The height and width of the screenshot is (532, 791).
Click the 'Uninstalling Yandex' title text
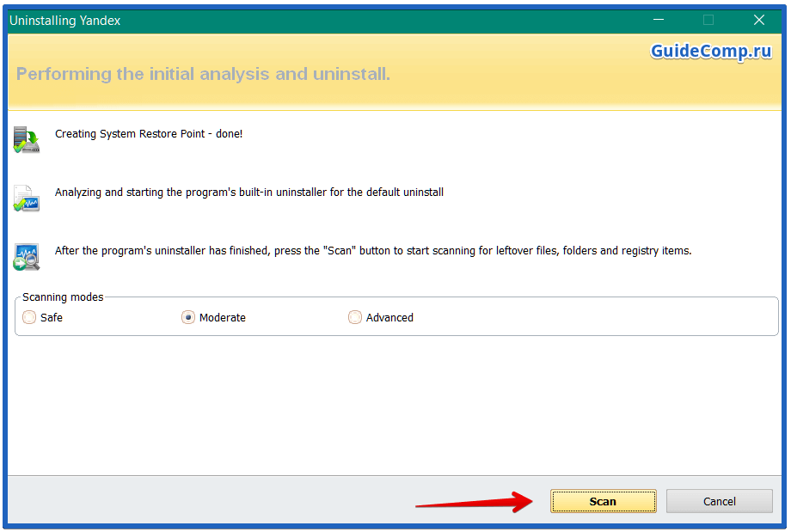tap(65, 21)
